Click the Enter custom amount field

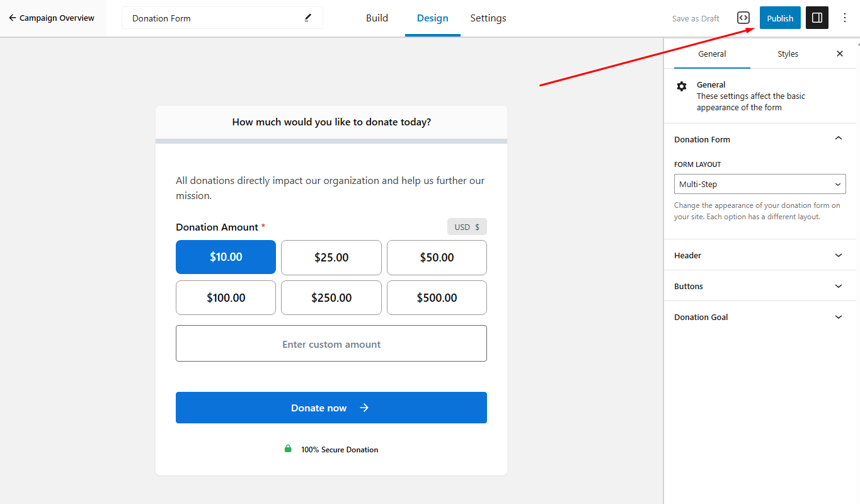331,344
